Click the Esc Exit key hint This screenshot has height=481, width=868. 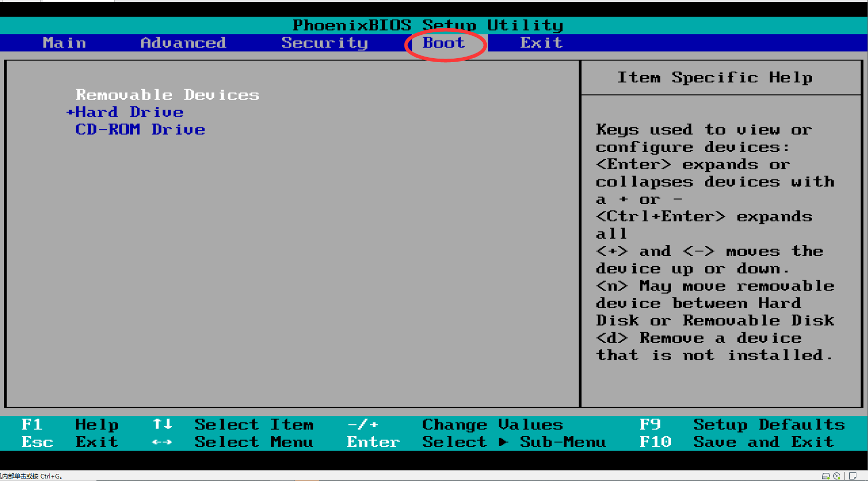click(70, 442)
